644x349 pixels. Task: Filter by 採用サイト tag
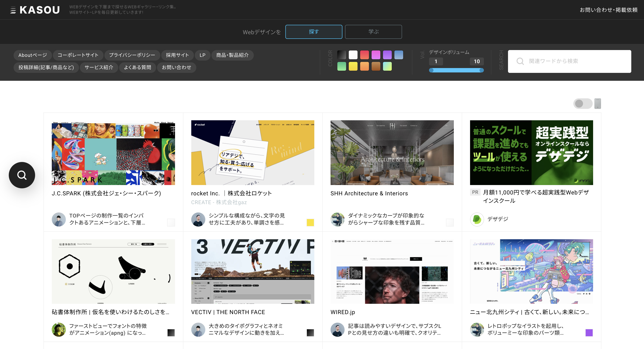[177, 55]
